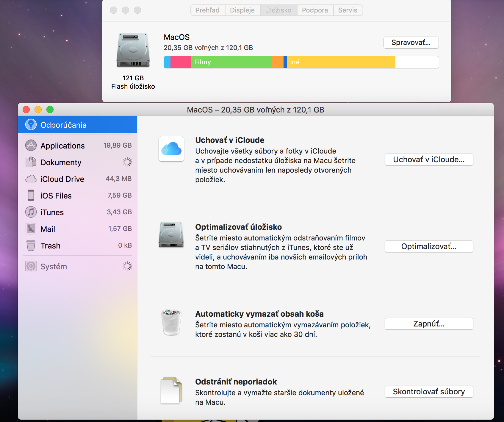This screenshot has width=504, height=422.
Task: Select the Dokumenty sidebar row
Action: coord(77,162)
